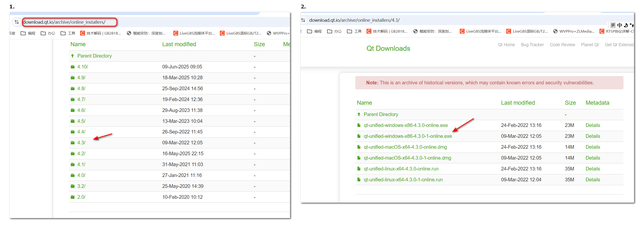644x228 pixels.
Task: Sort left listing by Name header
Action: pyautogui.click(x=78, y=44)
